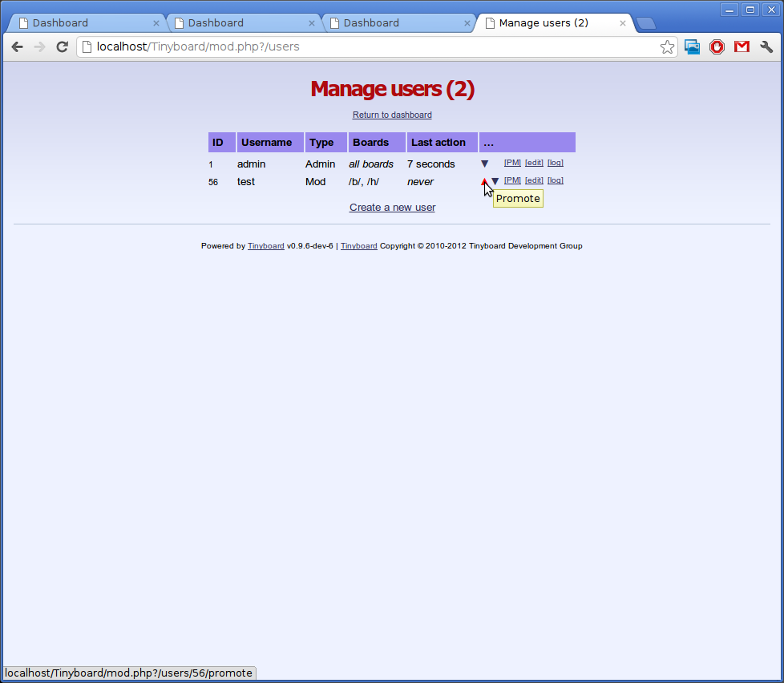
Task: Open the Chrome wrench menu
Action: click(766, 47)
